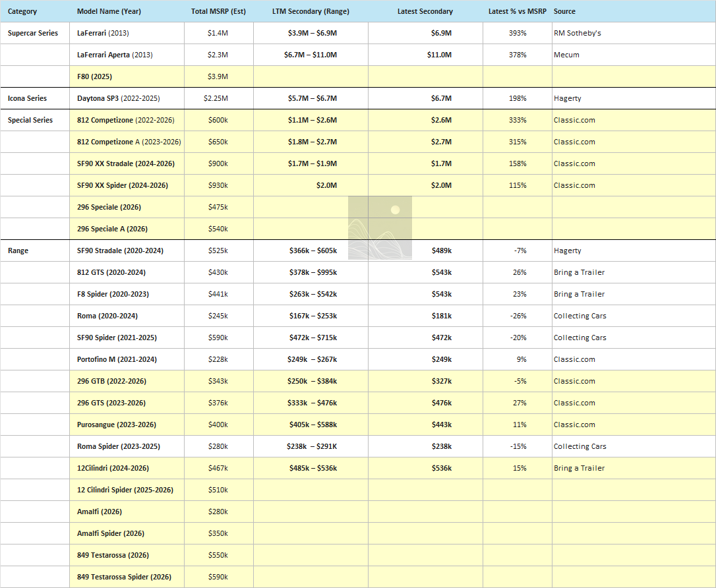Select the $3.9M MSRP for F80
Image resolution: width=716 pixels, height=588 pixels.
pyautogui.click(x=218, y=76)
